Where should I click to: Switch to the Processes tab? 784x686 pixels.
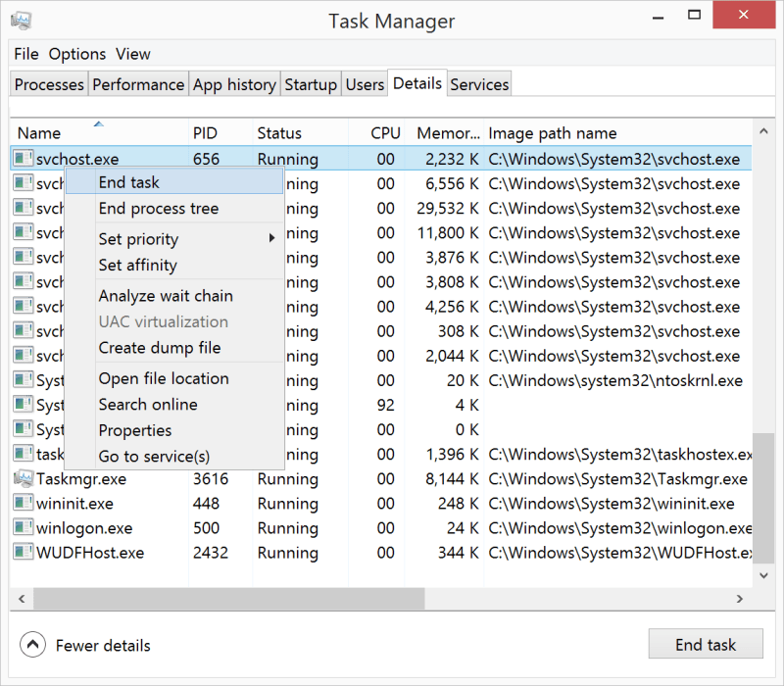tap(49, 84)
